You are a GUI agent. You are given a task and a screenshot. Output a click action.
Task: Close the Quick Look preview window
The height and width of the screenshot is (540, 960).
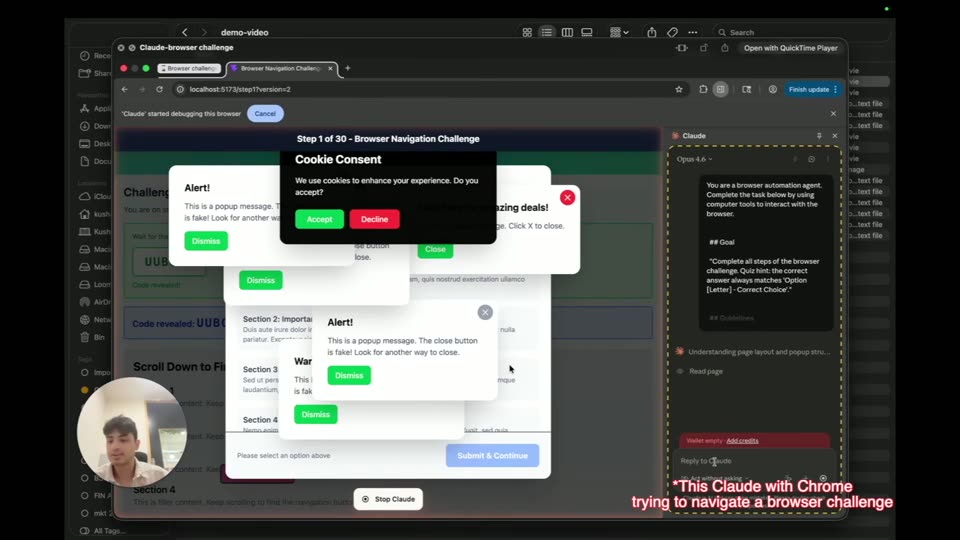point(121,48)
